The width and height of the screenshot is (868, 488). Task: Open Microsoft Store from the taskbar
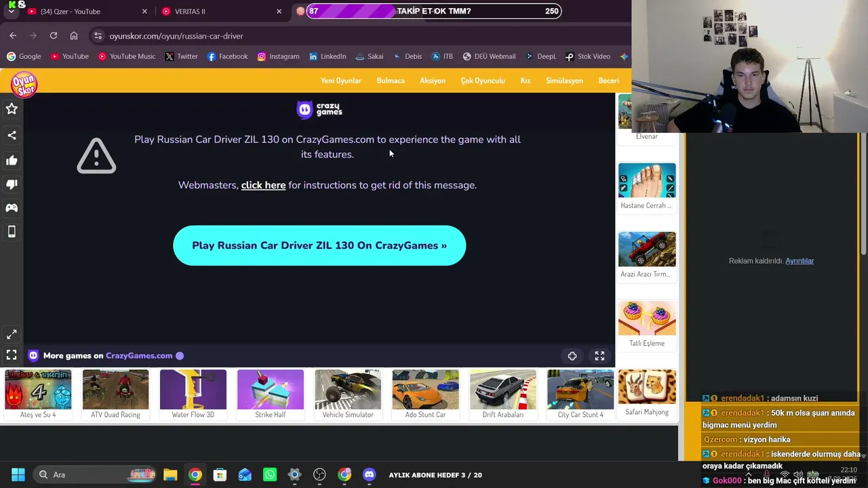coord(220,474)
